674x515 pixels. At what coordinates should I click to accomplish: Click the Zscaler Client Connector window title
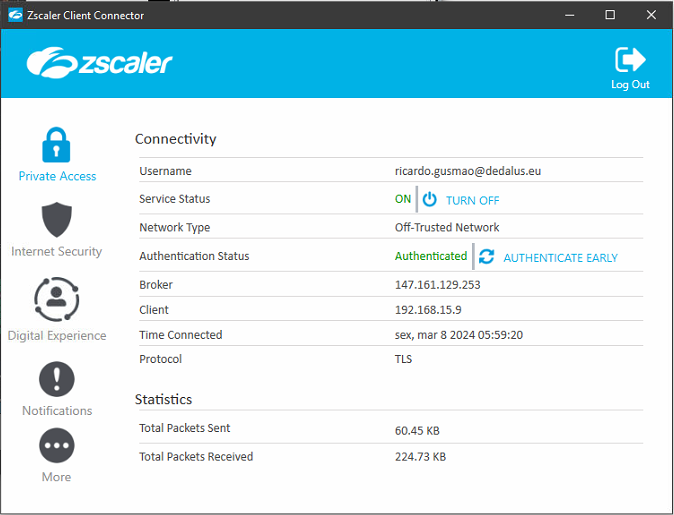click(86, 15)
